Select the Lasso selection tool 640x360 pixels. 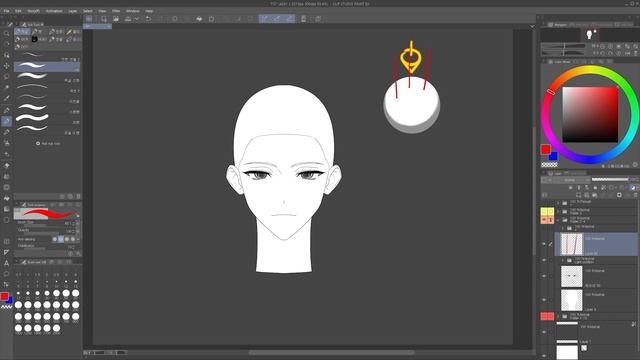pyautogui.click(x=7, y=77)
